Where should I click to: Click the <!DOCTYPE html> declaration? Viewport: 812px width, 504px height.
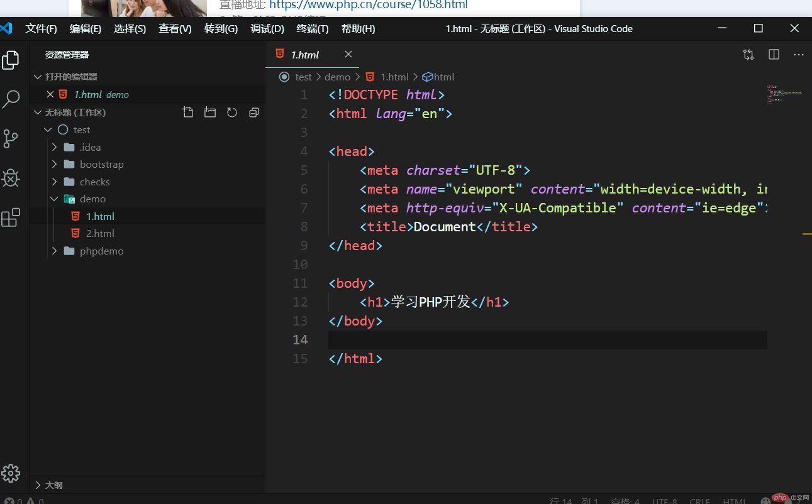(387, 95)
